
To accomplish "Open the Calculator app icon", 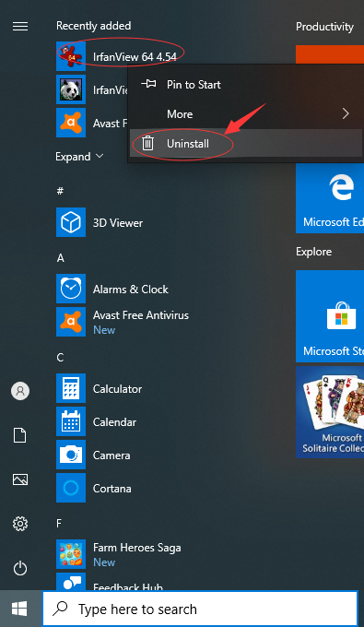I will point(71,388).
